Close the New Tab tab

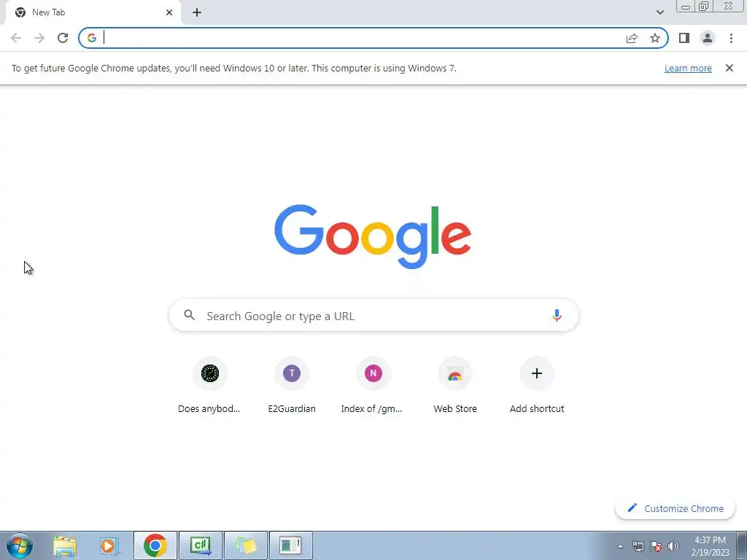[169, 12]
